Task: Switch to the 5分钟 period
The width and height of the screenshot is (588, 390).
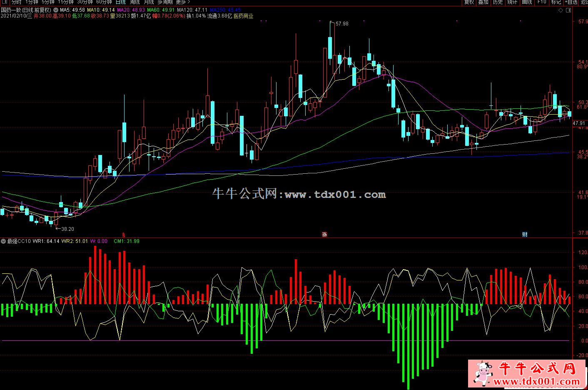Action: 48,2
